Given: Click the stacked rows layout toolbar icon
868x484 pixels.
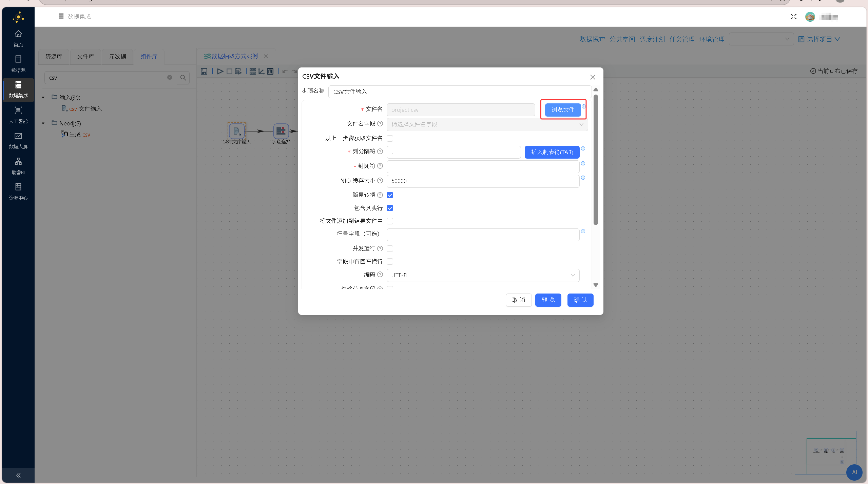Looking at the screenshot, I should 253,71.
